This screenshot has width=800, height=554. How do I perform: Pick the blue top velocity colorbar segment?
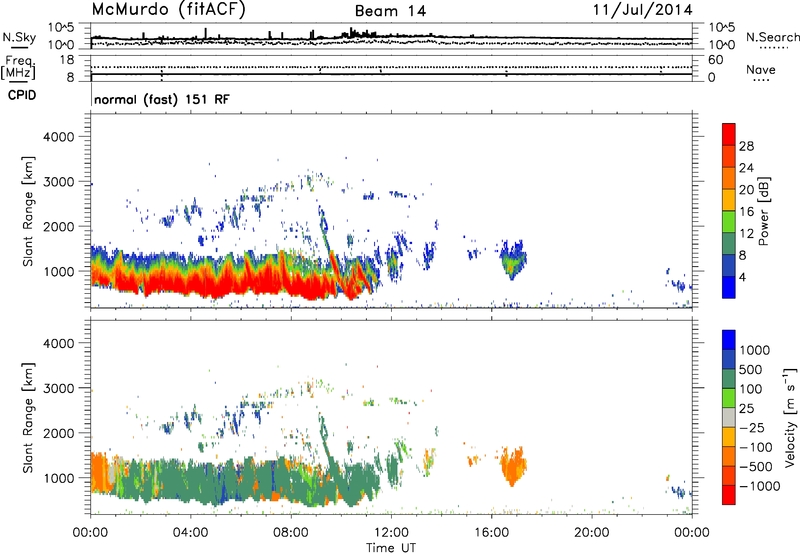click(x=729, y=340)
